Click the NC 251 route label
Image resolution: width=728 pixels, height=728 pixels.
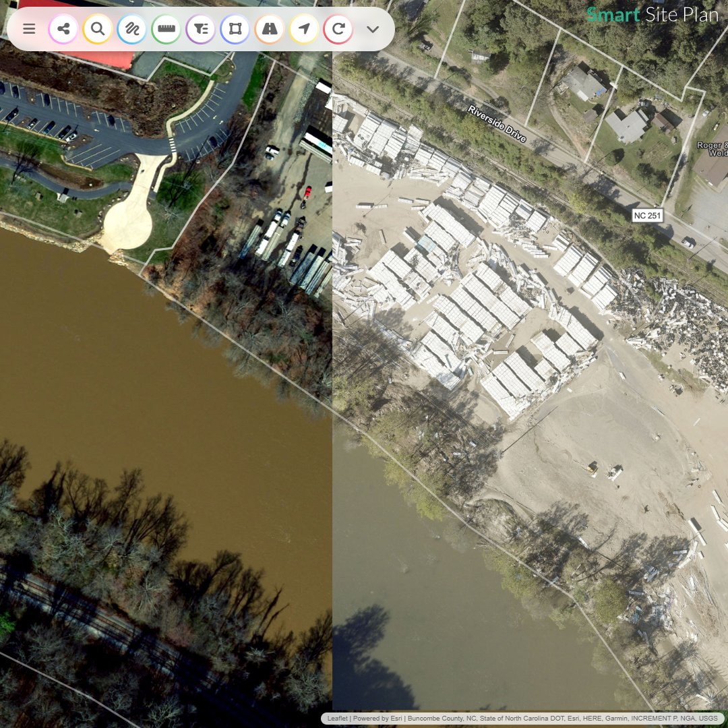647,216
